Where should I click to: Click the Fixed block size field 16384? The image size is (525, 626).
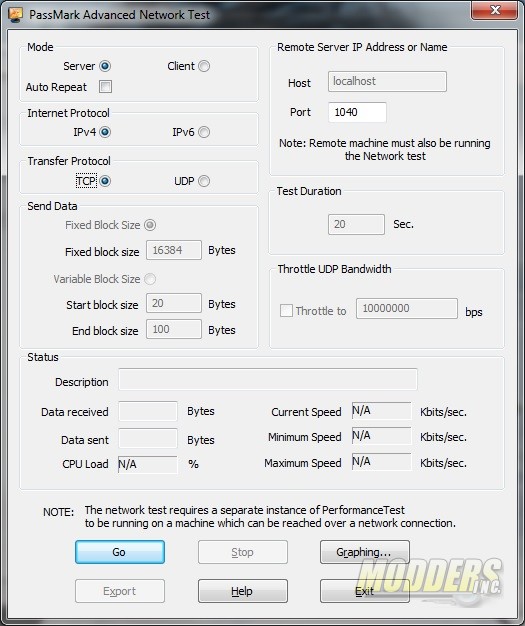tap(174, 250)
